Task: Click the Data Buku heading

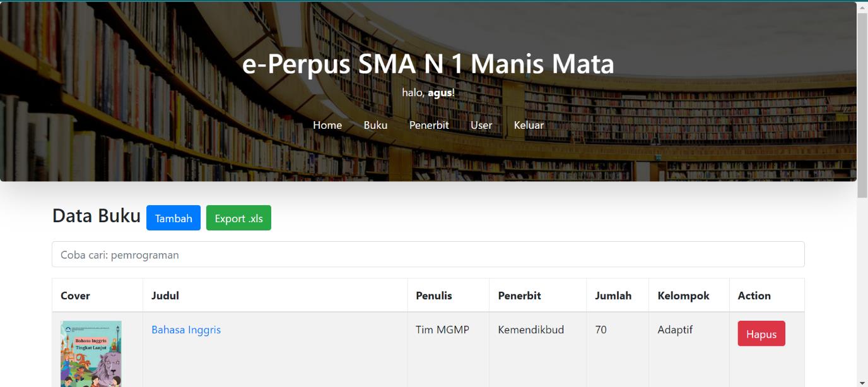Action: point(97,216)
